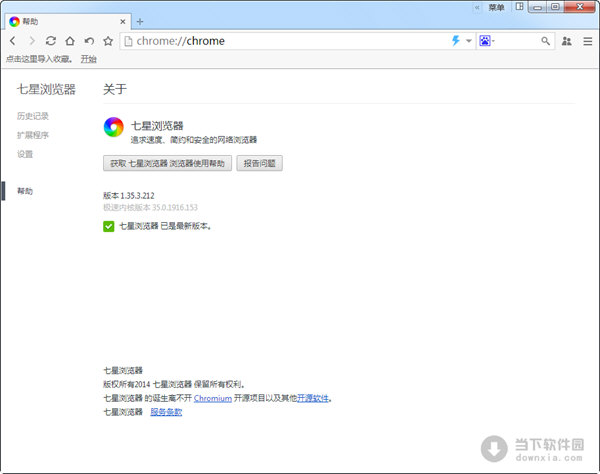The width and height of the screenshot is (600, 474).
Task: Click the split-window icon beside 菜单
Action: [x=519, y=7]
